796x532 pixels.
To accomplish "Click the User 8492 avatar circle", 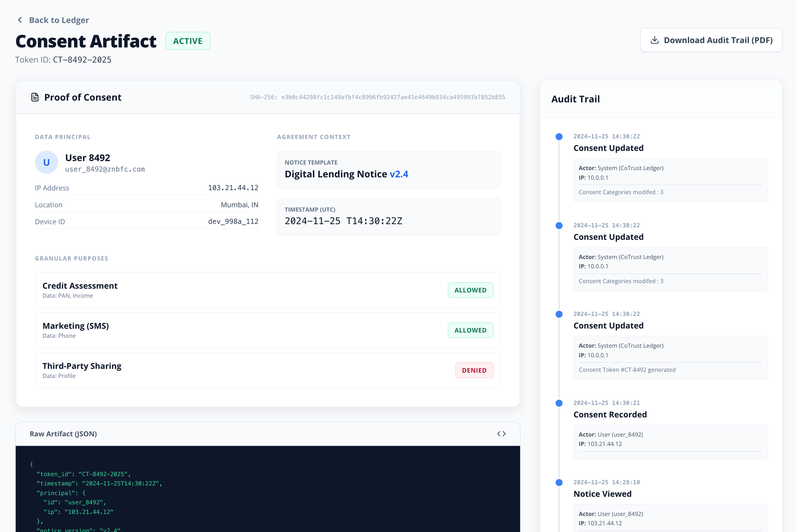I will [47, 162].
